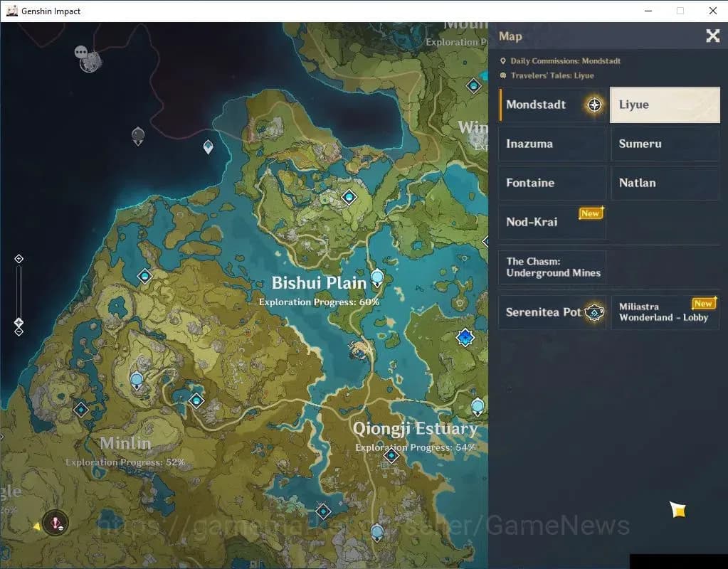The width and height of the screenshot is (728, 569).
Task: Open the Mondstadt region map
Action: (553, 105)
